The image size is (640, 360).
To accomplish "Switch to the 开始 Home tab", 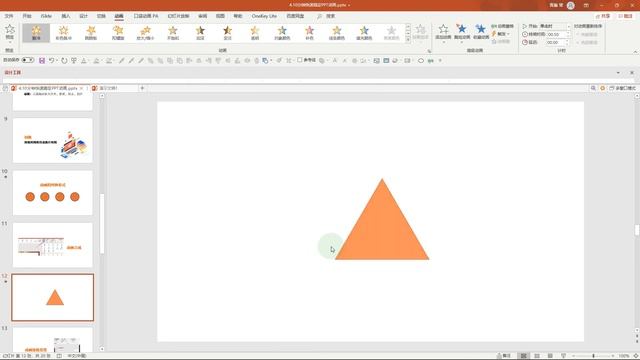I will pos(27,16).
